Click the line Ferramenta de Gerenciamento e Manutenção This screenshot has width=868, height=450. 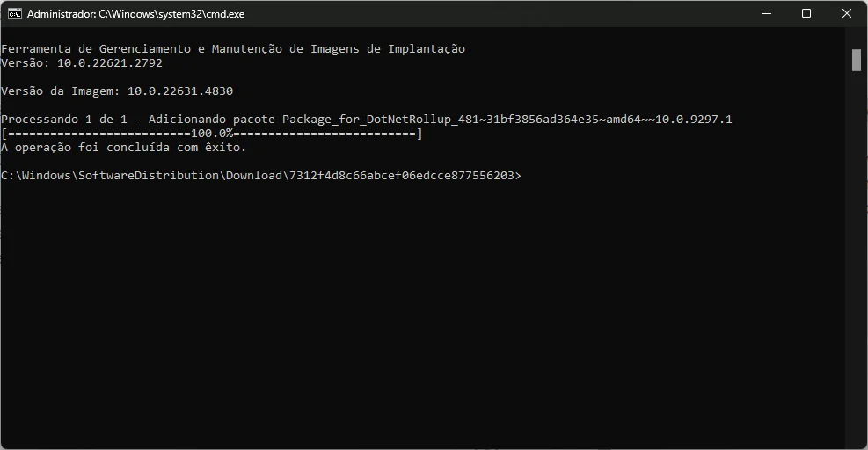click(x=233, y=48)
